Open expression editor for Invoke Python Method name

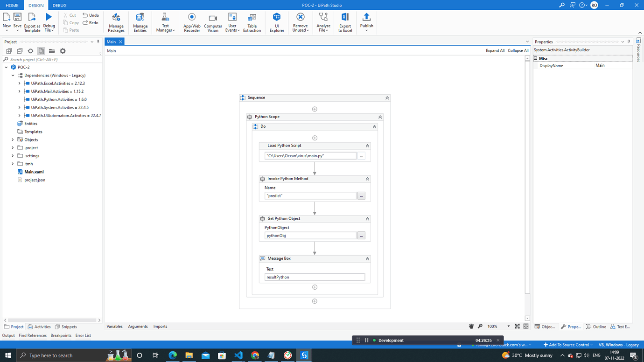pyautogui.click(x=361, y=196)
